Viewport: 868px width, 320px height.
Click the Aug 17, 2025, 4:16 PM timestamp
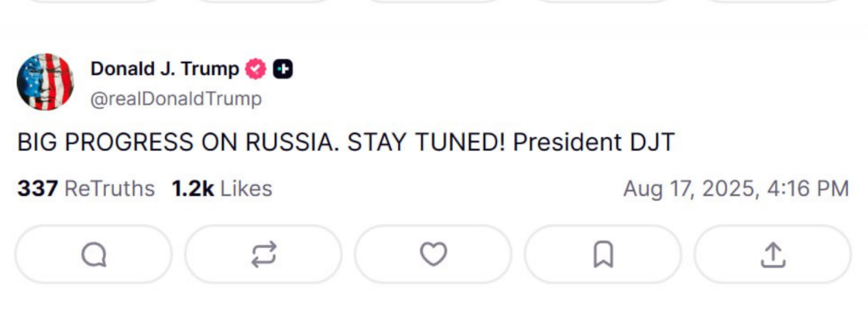(736, 188)
